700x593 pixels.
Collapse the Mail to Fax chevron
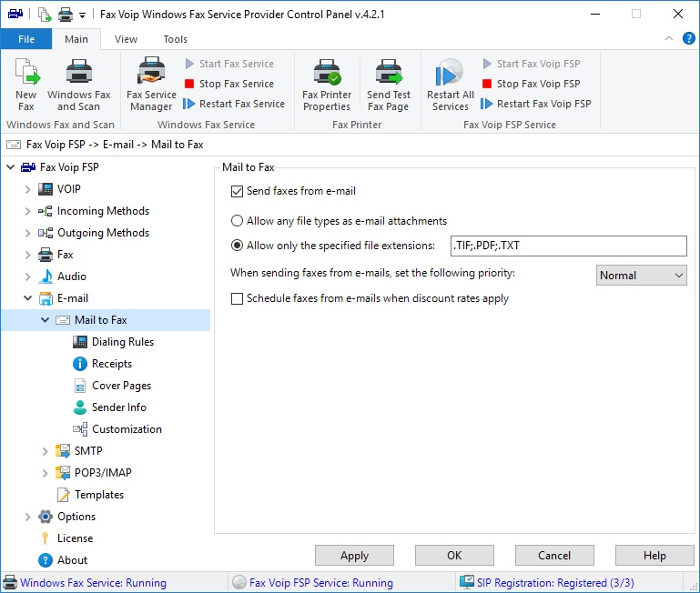[x=46, y=320]
